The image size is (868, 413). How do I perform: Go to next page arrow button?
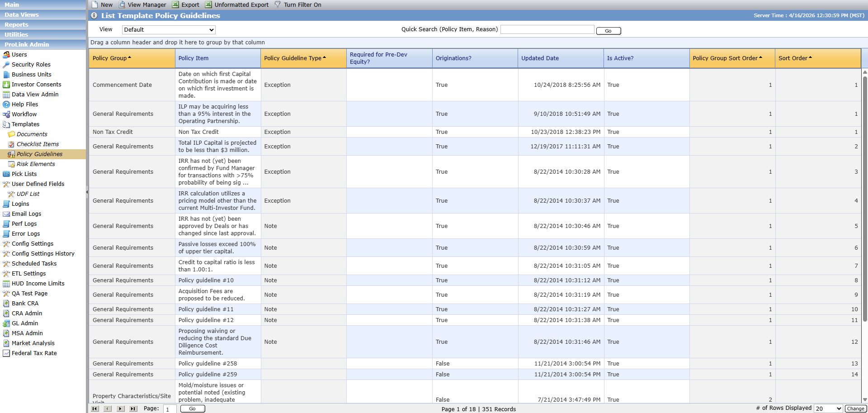[x=120, y=408]
